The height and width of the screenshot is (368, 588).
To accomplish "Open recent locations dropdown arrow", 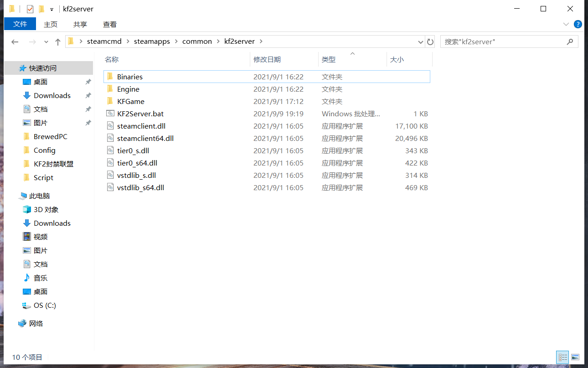I will coord(46,41).
